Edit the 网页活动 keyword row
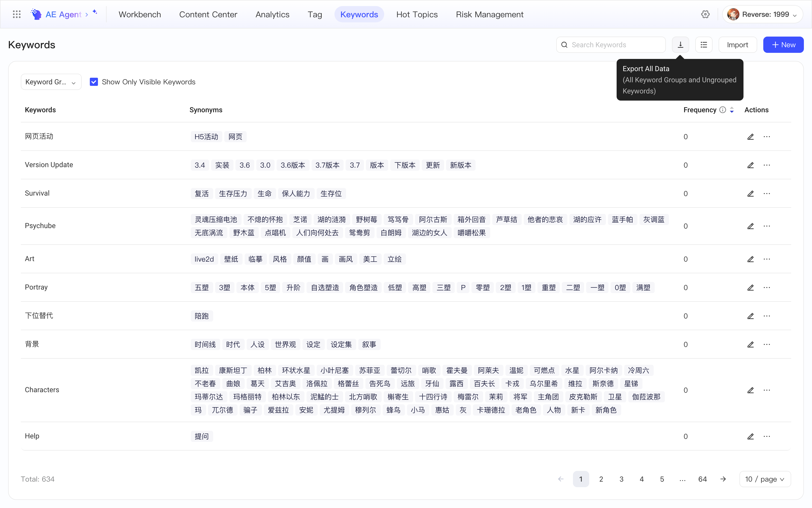Viewport: 812px width, 508px height. coord(750,137)
